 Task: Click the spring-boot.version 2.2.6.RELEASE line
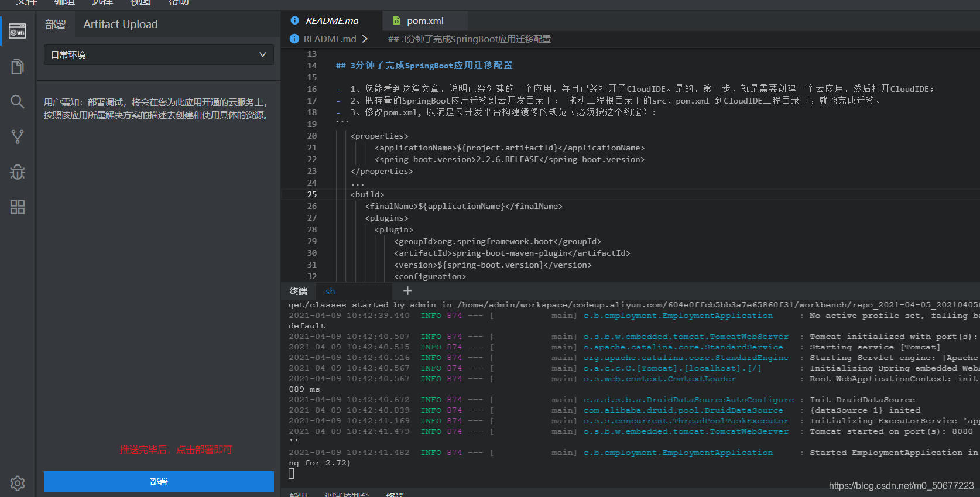coord(509,159)
